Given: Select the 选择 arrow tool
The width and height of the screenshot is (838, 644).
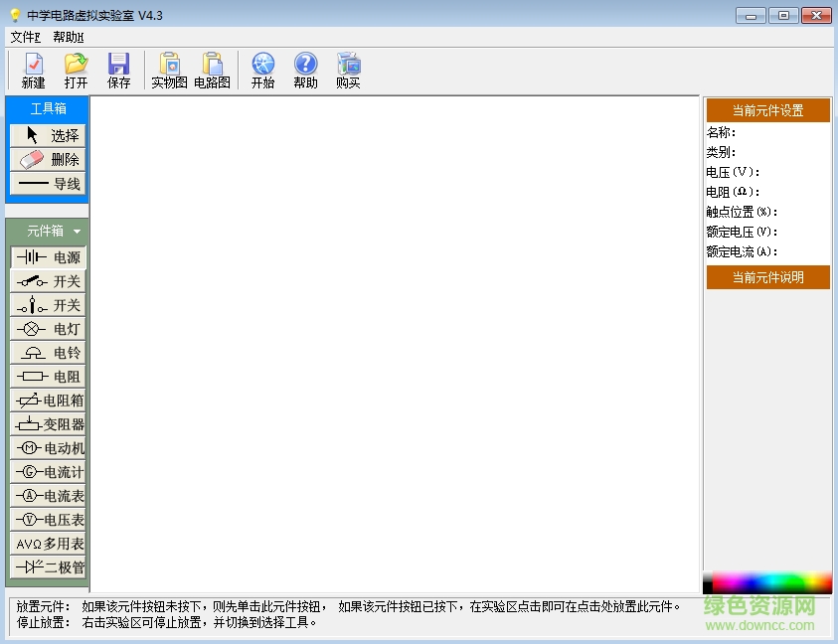Looking at the screenshot, I should (x=47, y=135).
